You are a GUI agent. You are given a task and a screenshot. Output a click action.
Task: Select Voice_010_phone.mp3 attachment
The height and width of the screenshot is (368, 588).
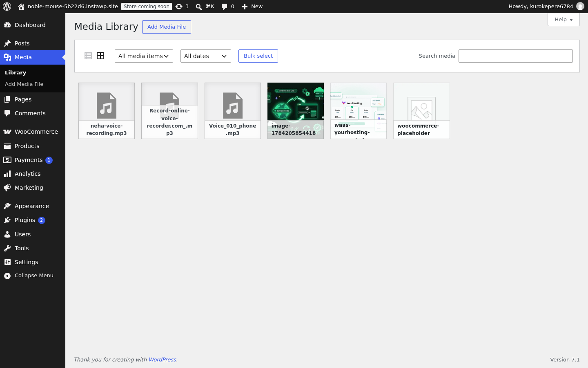(x=233, y=111)
